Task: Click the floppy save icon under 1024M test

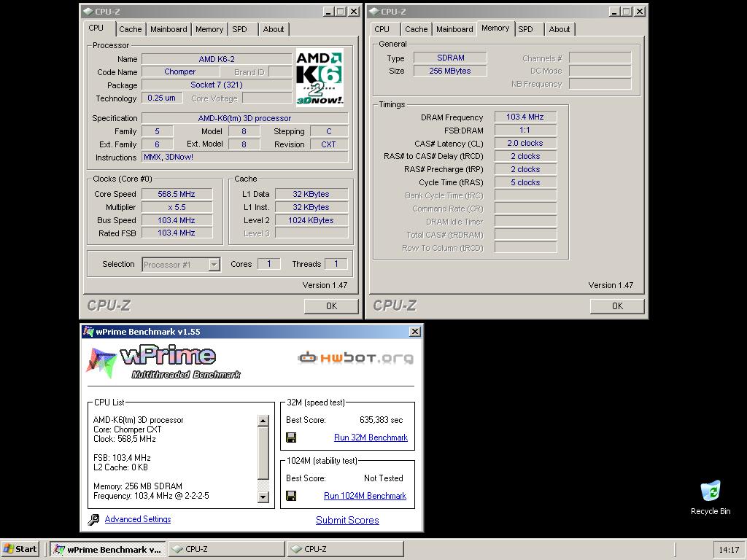Action: coord(291,496)
